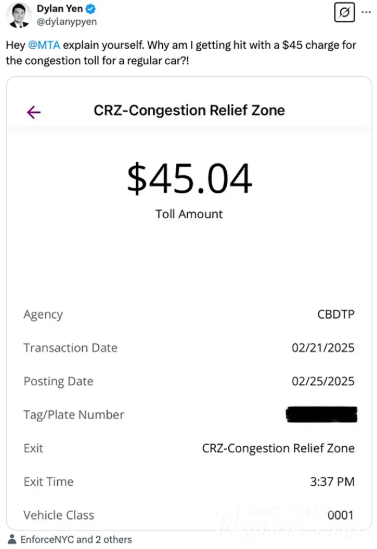The image size is (377, 549).
Task: Open the EnforceNYC and 2 others link
Action: tap(76, 540)
